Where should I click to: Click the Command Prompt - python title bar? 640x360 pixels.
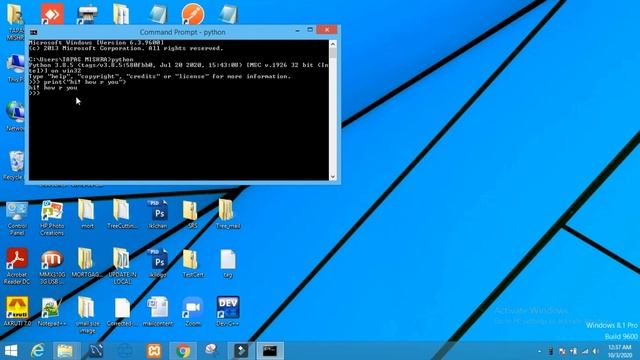tap(182, 32)
